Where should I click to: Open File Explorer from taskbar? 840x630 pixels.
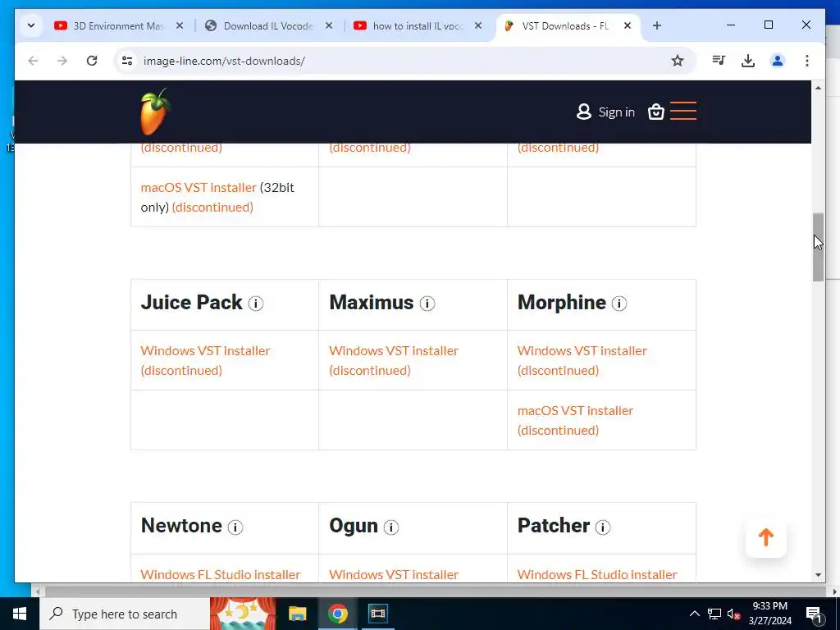[x=297, y=614]
